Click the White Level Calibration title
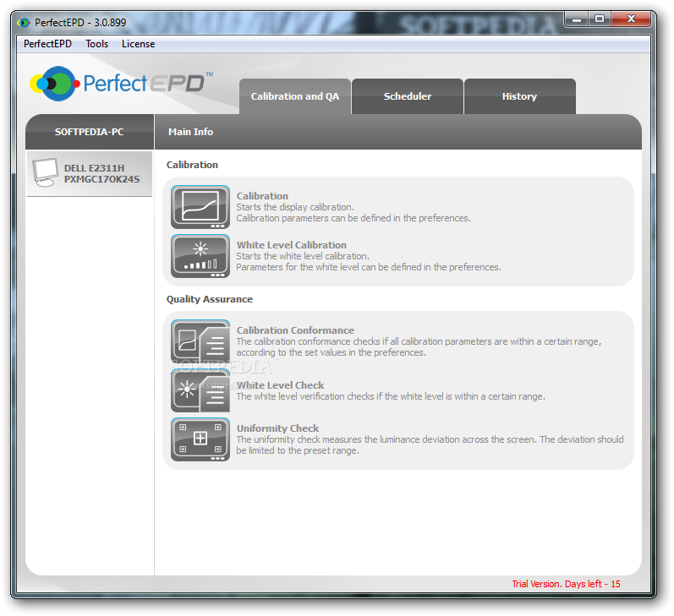Image resolution: width=674 pixels, height=616 pixels. pos(292,245)
